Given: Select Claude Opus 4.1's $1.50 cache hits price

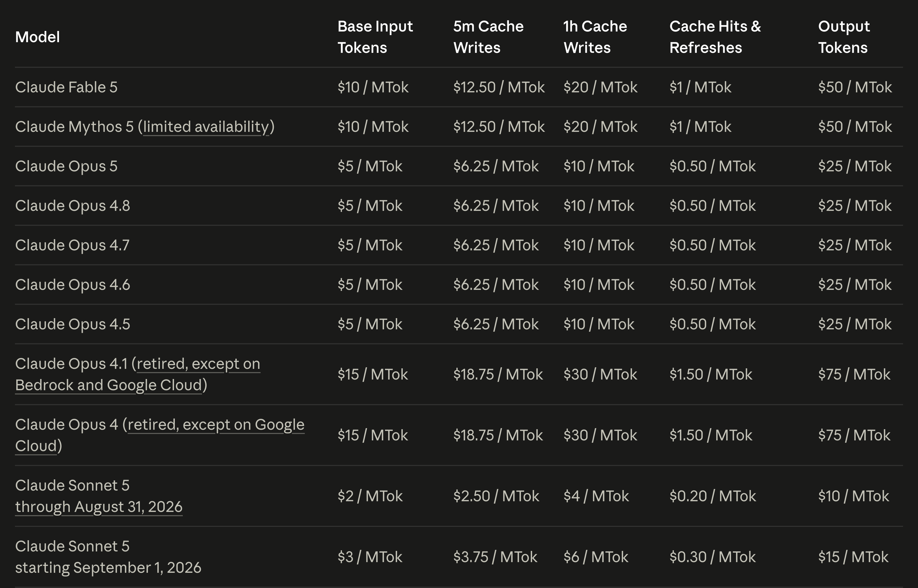Looking at the screenshot, I should pos(711,374).
